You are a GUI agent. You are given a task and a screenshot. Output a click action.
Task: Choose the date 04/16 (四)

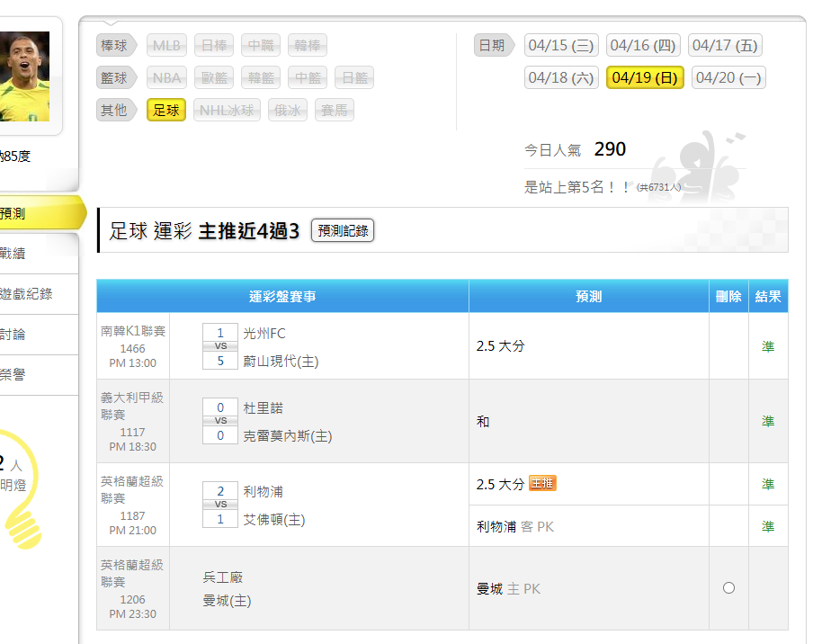coord(643,46)
